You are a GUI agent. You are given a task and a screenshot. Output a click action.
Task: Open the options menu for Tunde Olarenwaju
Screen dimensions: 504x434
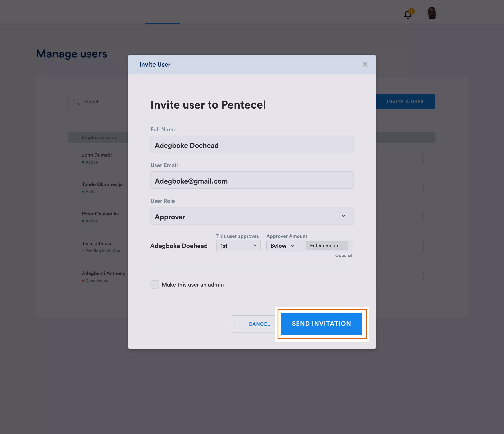coord(423,187)
